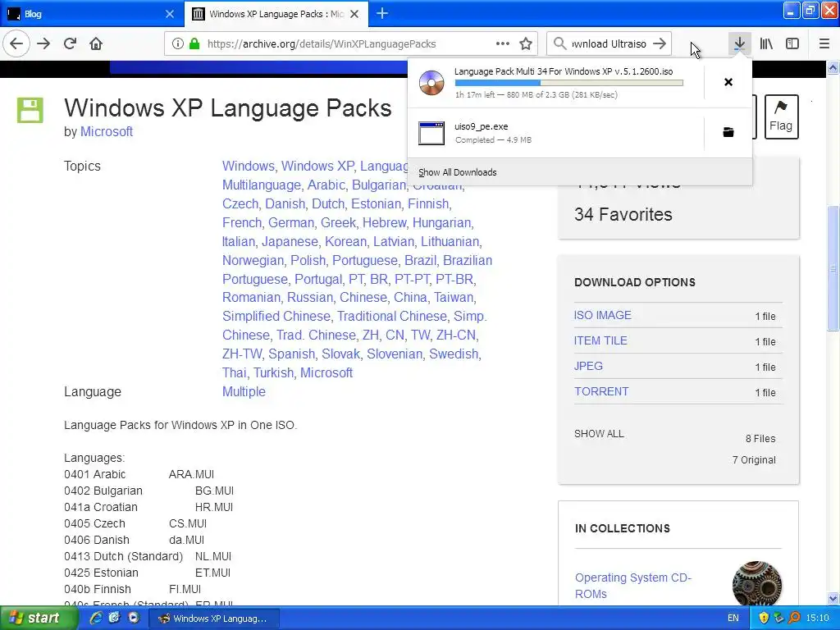Go back to the previous page
The image size is (840, 630).
pos(16,43)
